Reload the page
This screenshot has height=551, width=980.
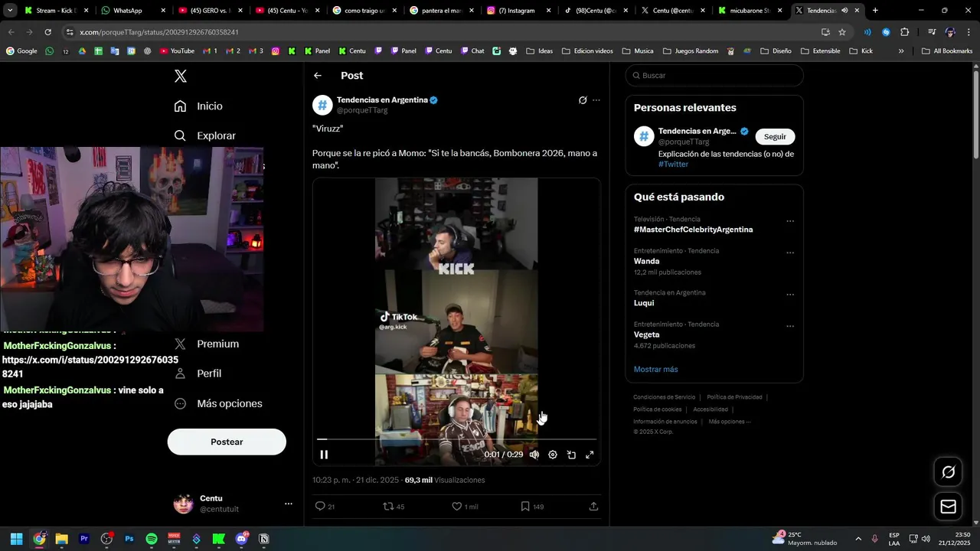47,32
